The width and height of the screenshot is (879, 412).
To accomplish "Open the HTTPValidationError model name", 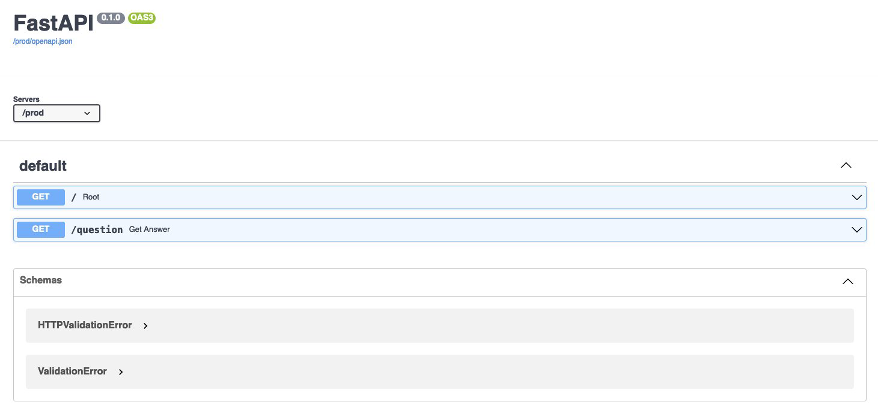I will click(x=85, y=325).
